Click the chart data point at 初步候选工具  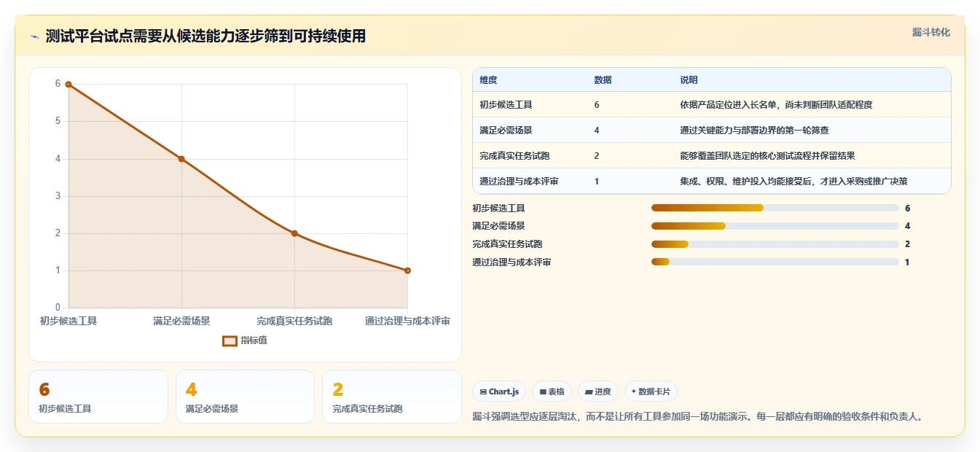click(68, 84)
